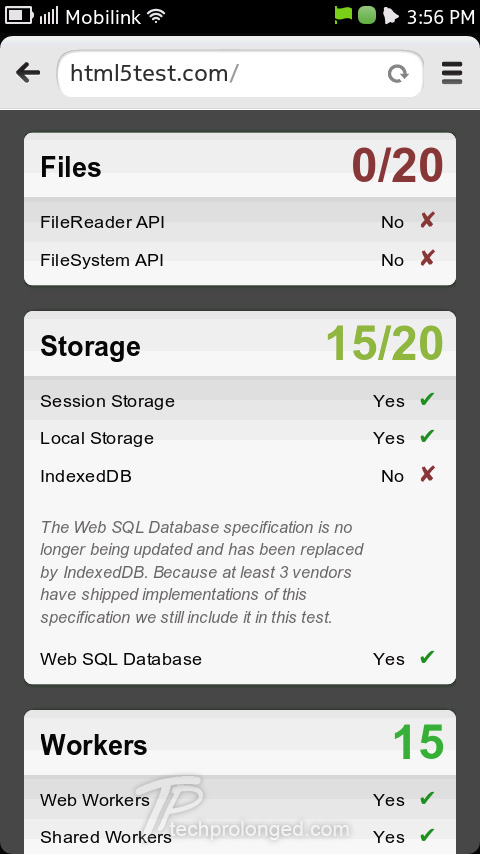This screenshot has height=854, width=480.
Task: Click the red cross beside IndexedDB
Action: [427, 474]
